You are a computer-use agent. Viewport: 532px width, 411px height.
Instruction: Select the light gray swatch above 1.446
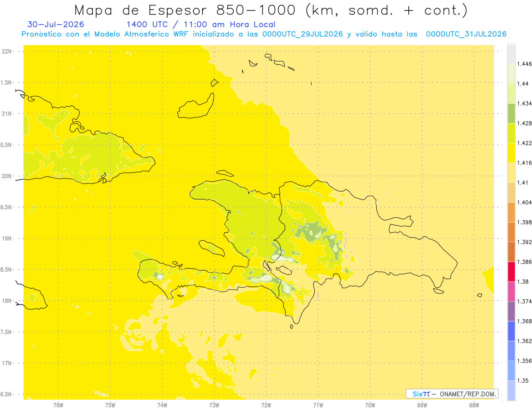tap(511, 54)
